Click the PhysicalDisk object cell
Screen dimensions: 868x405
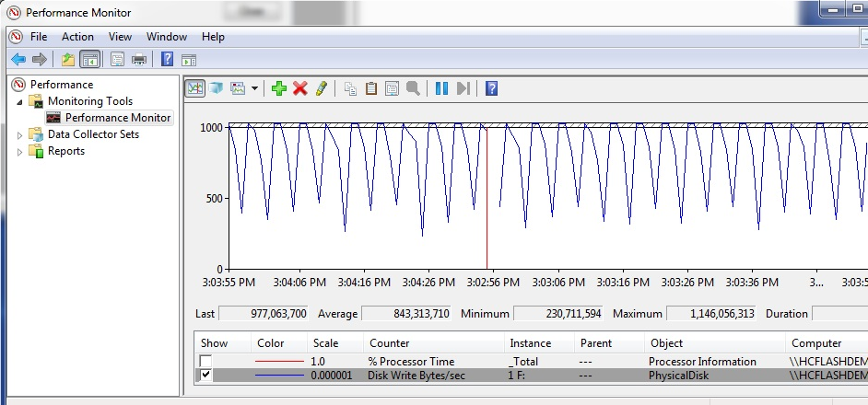pyautogui.click(x=676, y=376)
